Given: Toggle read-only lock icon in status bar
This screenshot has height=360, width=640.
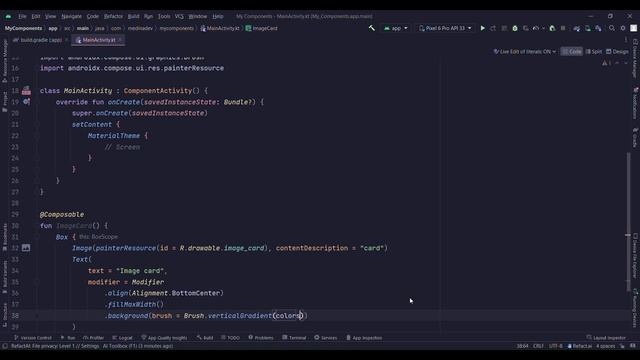Looking at the screenshot, I should click(x=622, y=346).
